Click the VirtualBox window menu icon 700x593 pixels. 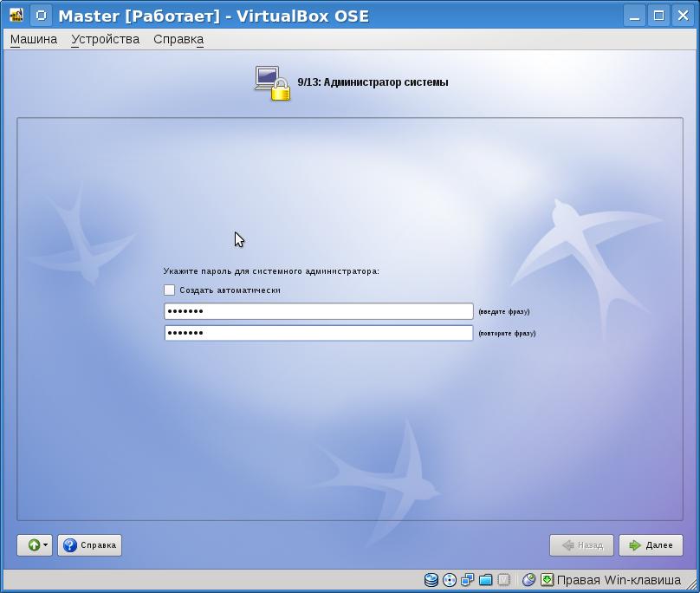pyautogui.click(x=16, y=16)
